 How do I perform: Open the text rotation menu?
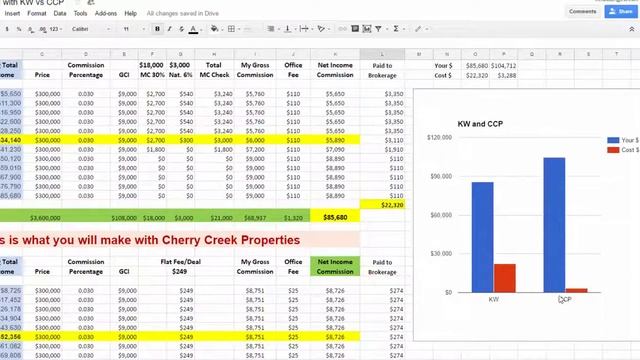[x=321, y=29]
